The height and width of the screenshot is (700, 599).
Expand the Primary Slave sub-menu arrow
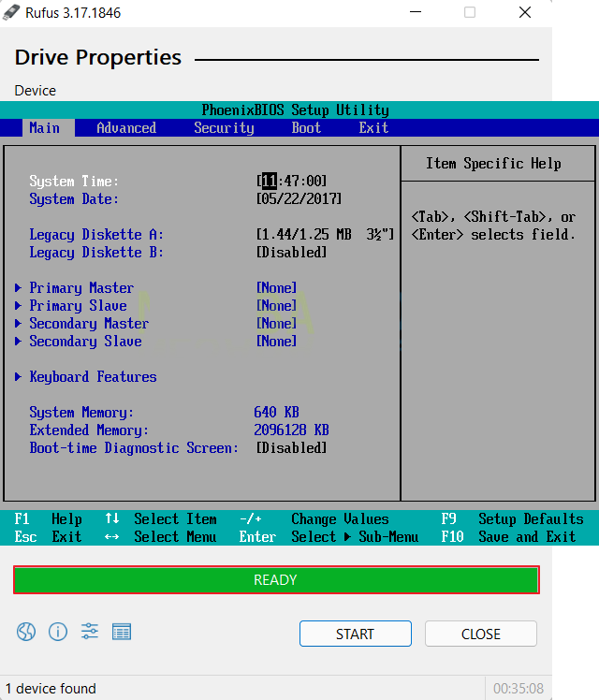[x=19, y=306]
